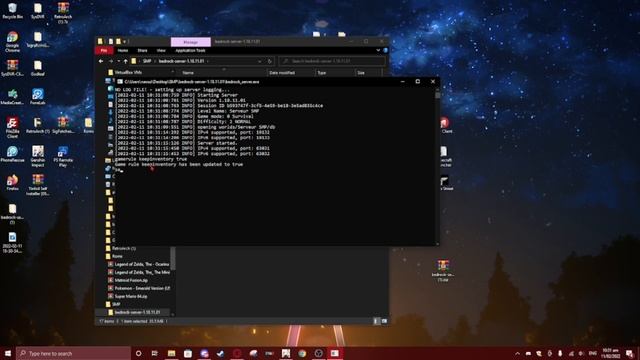Open Cortana circle on taskbar
This screenshot has height=360, width=640.
pos(138,353)
